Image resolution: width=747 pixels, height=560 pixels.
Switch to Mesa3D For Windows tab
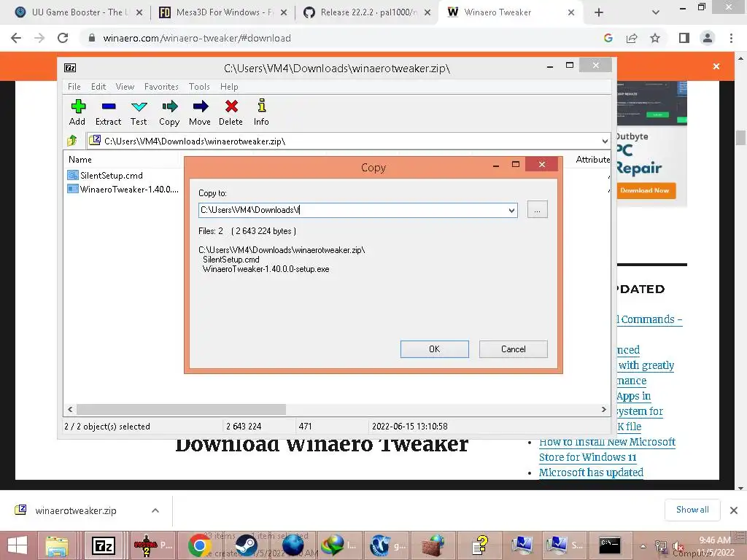(x=222, y=12)
